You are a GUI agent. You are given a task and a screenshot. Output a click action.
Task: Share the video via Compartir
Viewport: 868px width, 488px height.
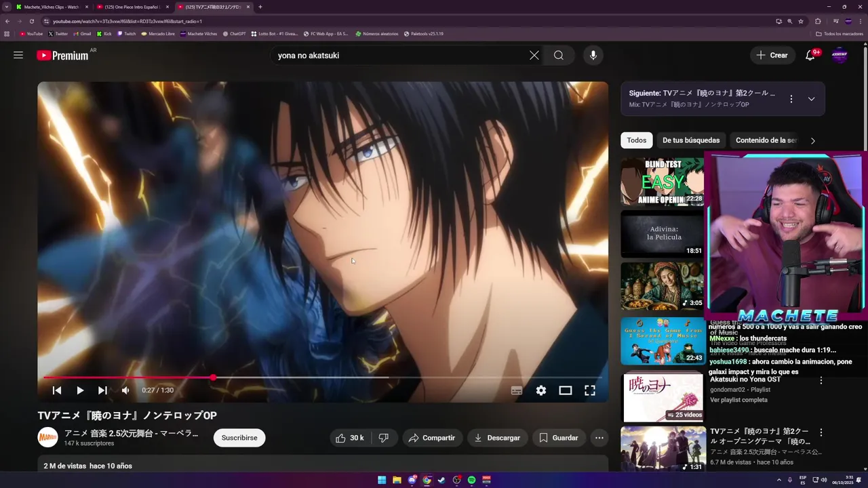tap(431, 438)
